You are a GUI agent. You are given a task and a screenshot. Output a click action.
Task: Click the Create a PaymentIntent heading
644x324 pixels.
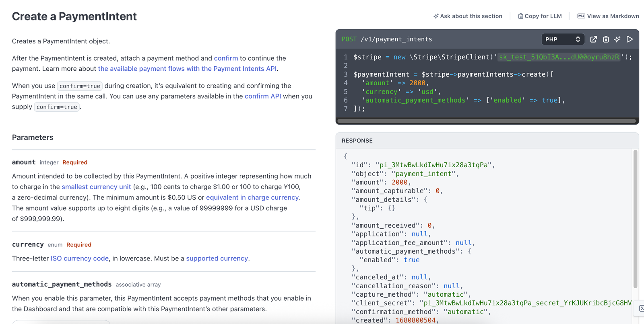(x=74, y=16)
